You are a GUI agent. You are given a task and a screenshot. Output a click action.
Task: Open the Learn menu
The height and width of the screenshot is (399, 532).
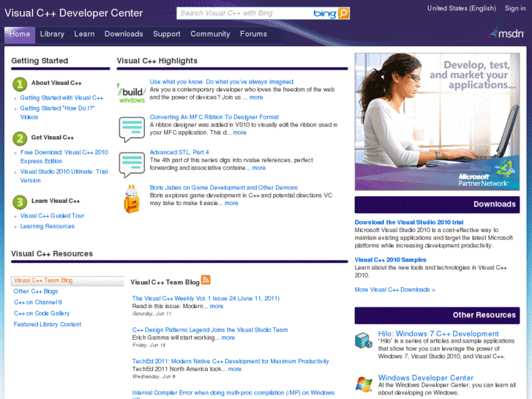[x=84, y=34]
